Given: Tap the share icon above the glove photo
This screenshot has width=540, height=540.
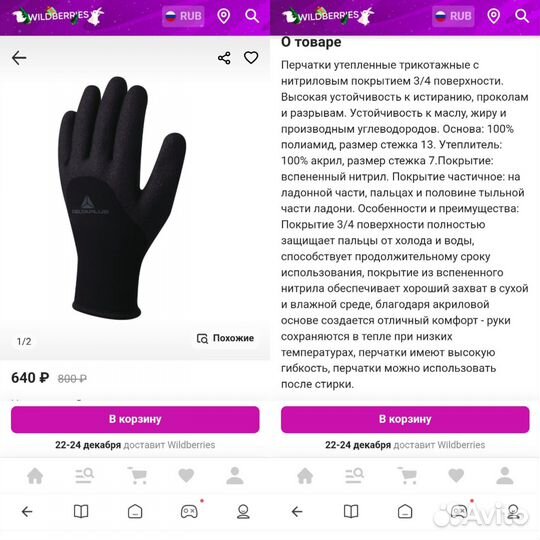Looking at the screenshot, I should (224, 58).
